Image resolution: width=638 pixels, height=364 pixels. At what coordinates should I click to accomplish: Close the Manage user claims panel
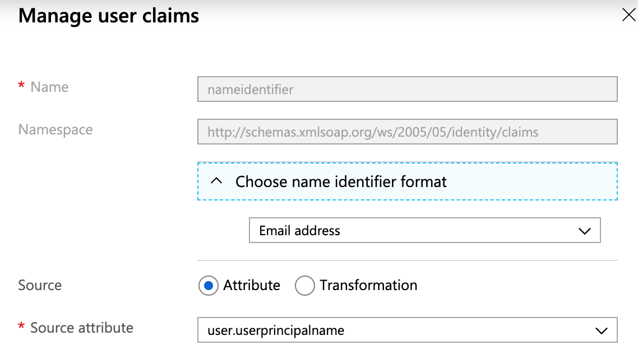(629, 15)
